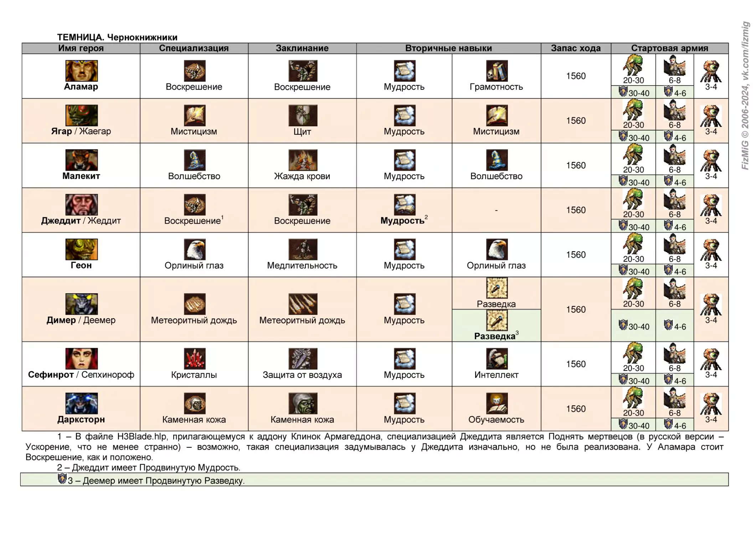
Task: Click the "Заклинание" column header
Action: tap(302, 48)
